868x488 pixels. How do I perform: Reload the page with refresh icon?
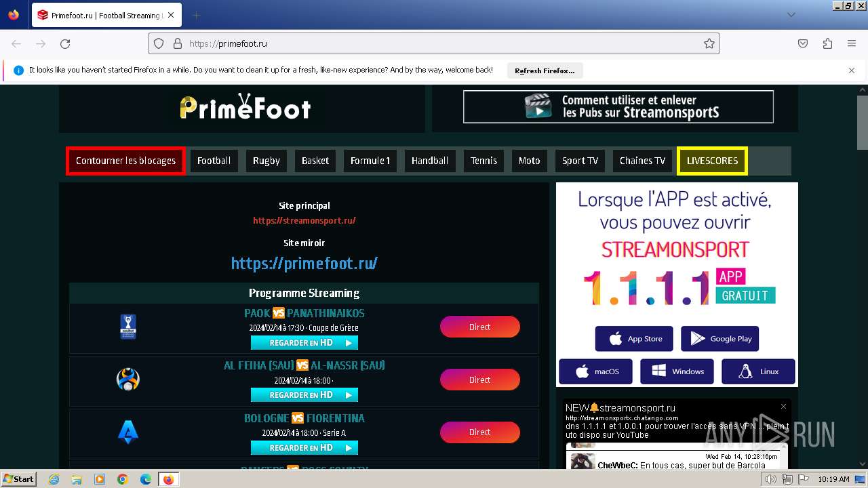(65, 43)
